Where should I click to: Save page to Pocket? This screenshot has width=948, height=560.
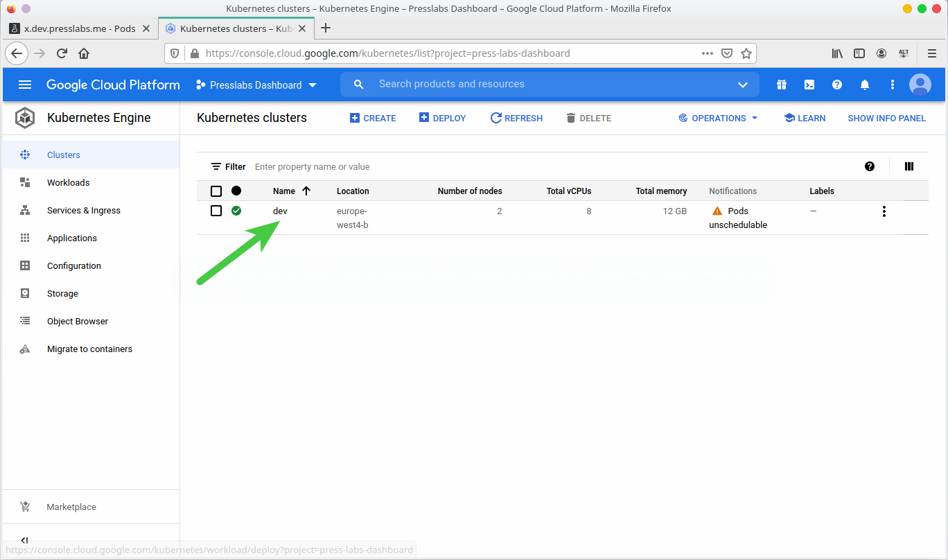[727, 53]
